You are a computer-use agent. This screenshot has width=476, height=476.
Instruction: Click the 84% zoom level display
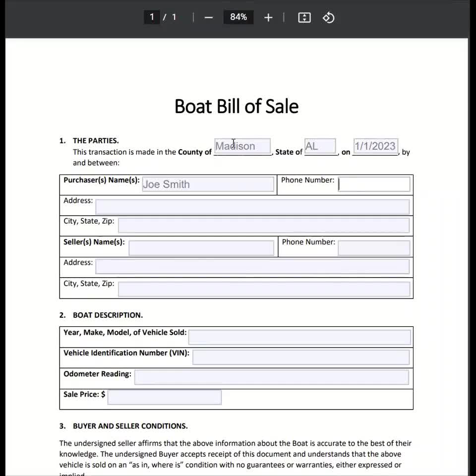tap(238, 17)
